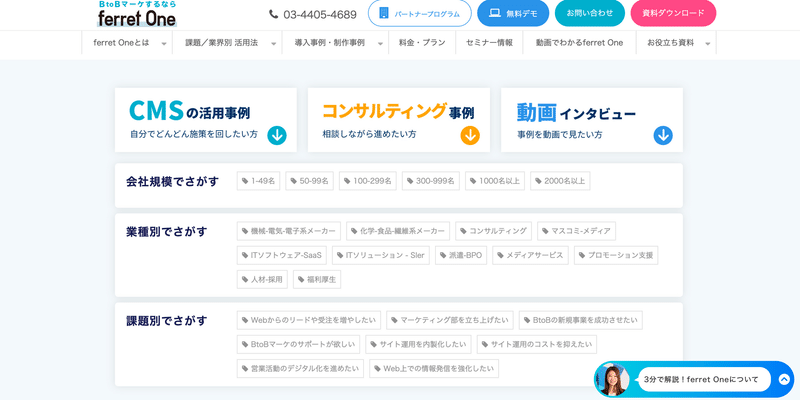Screen dimensions: 800x400
Task: Click the 資料ダウンロード button
Action: (x=673, y=13)
